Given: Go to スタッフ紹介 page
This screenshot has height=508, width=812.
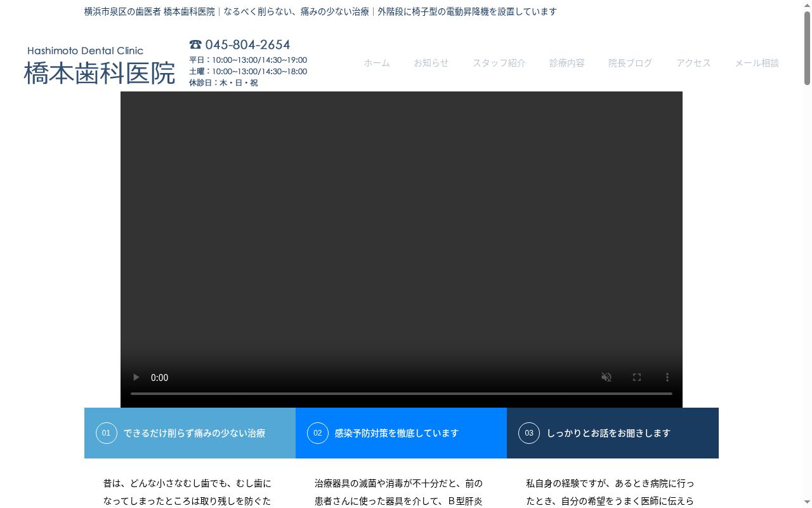Looking at the screenshot, I should pos(499,63).
